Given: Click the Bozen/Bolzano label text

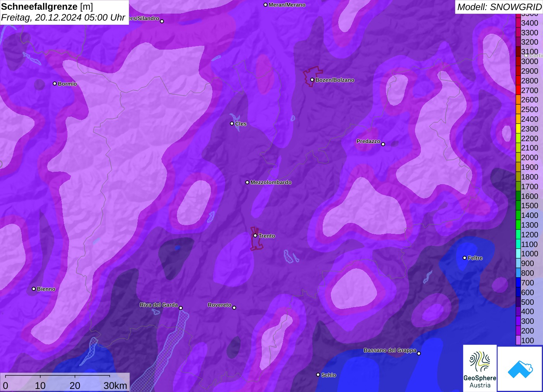Looking at the screenshot, I should [335, 80].
